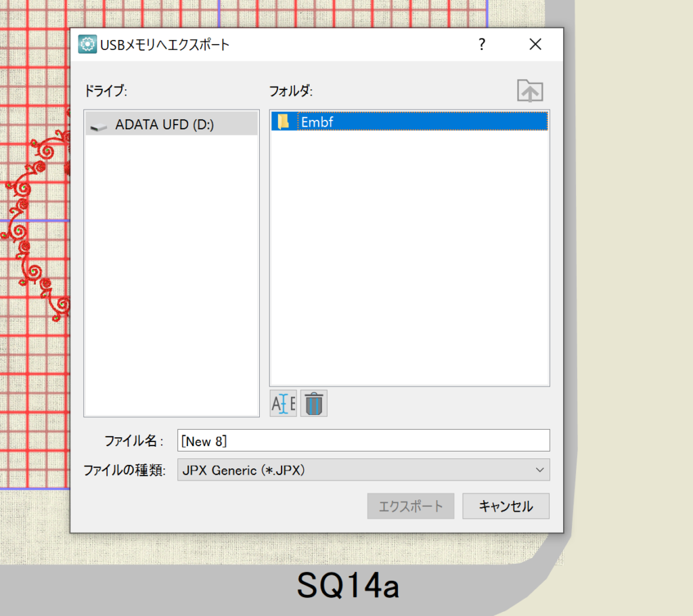Click the SQ14a hoop label

click(348, 586)
